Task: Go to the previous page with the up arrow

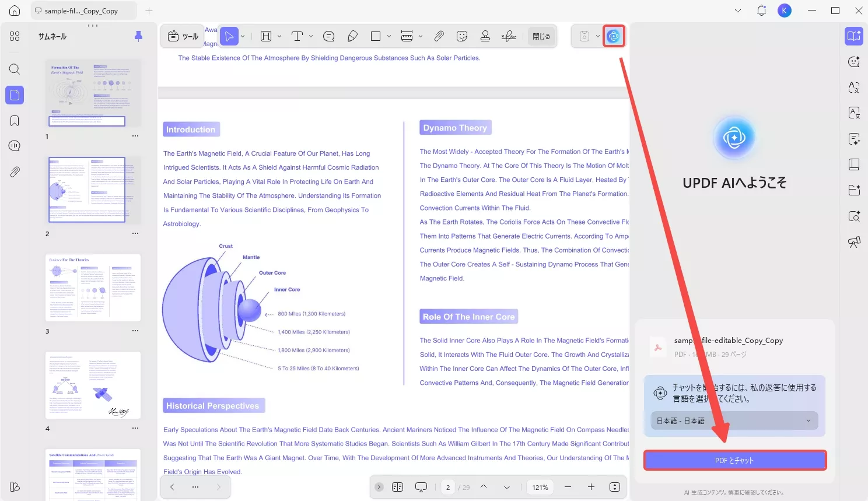Action: (484, 487)
